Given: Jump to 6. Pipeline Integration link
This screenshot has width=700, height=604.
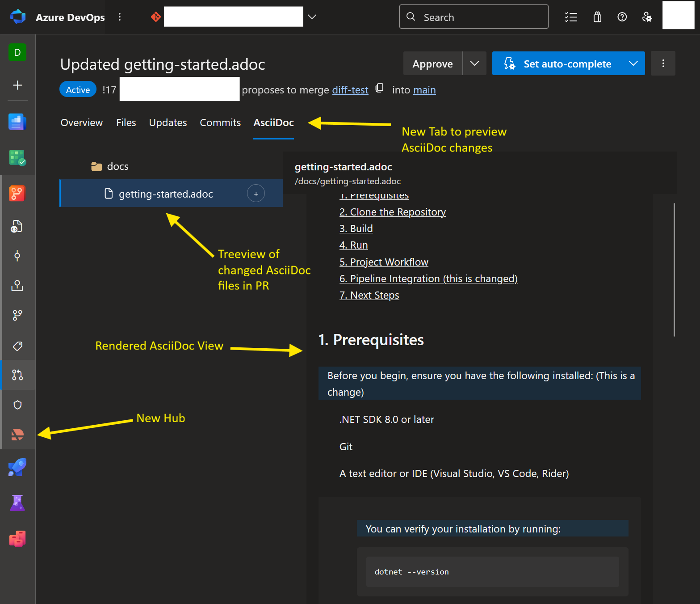Looking at the screenshot, I should (x=428, y=279).
